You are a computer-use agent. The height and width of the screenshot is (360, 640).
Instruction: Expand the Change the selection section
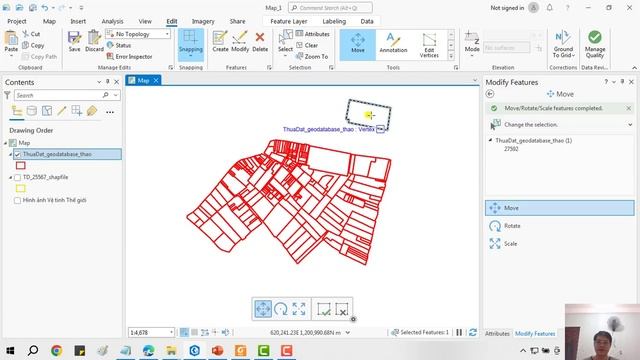(630, 124)
